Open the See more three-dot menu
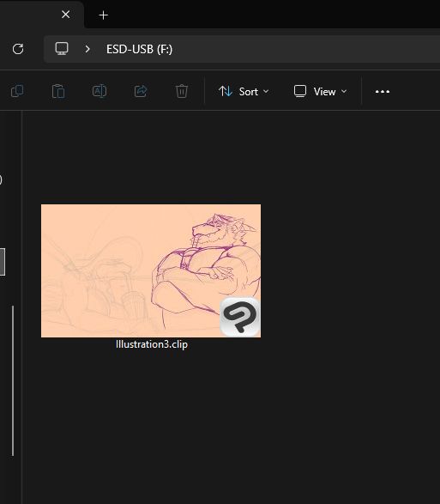 point(383,92)
